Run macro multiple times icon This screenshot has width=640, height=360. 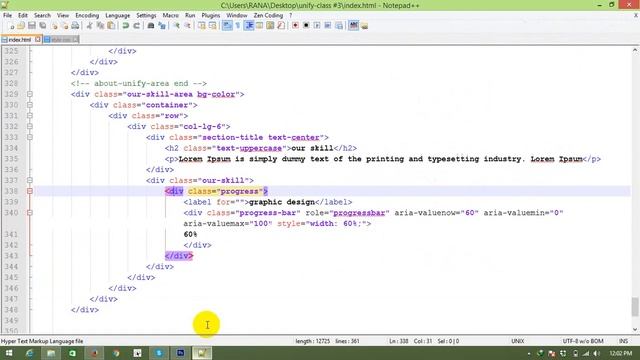328,26
